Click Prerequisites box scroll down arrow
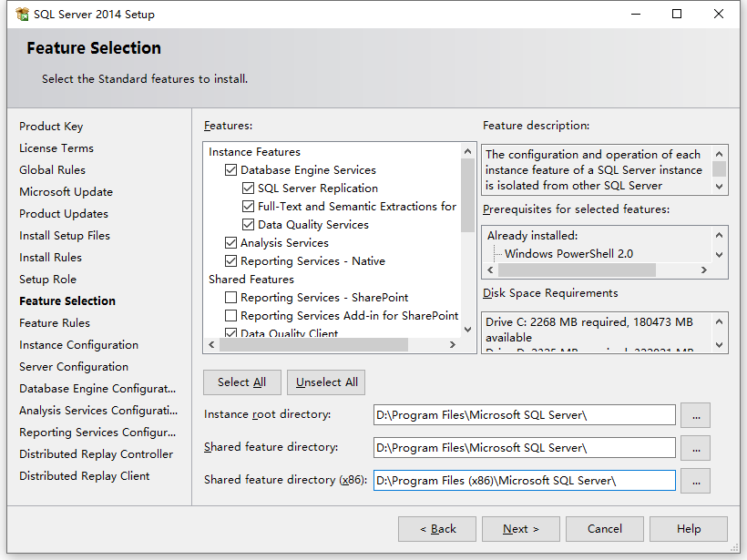The image size is (747, 560). (720, 255)
